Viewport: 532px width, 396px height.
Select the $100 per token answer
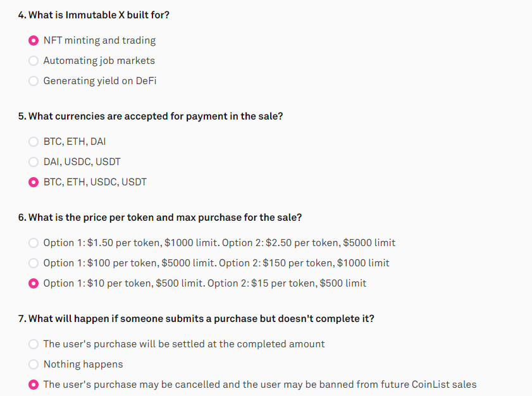pos(34,263)
